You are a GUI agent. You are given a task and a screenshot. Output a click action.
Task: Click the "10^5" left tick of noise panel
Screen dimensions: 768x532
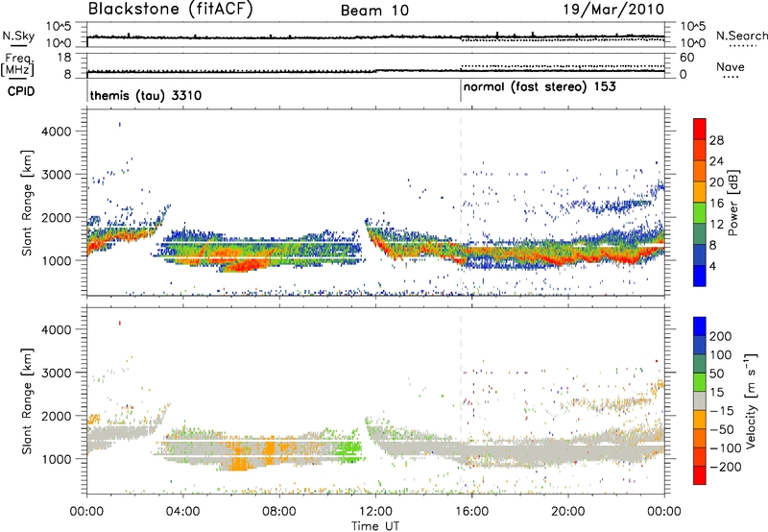tap(59, 26)
